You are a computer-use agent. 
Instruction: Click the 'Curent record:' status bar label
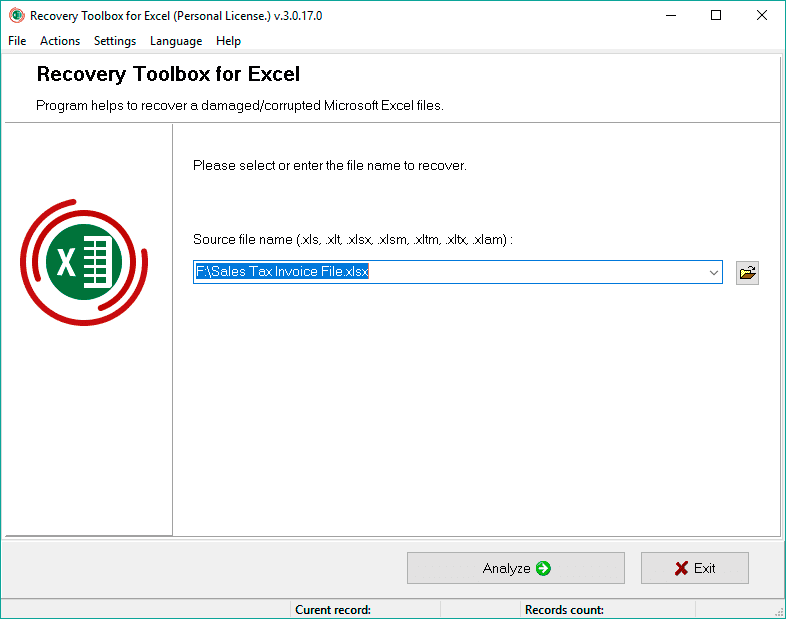click(x=333, y=609)
